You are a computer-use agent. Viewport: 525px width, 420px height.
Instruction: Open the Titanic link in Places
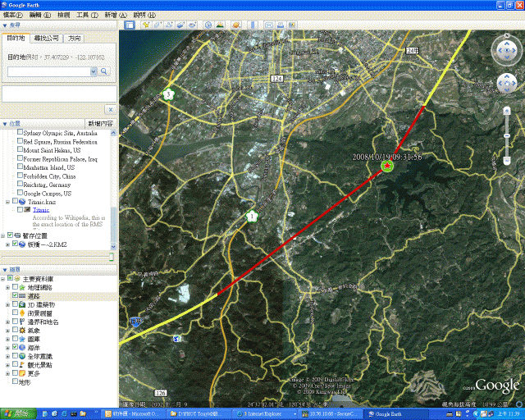point(41,210)
